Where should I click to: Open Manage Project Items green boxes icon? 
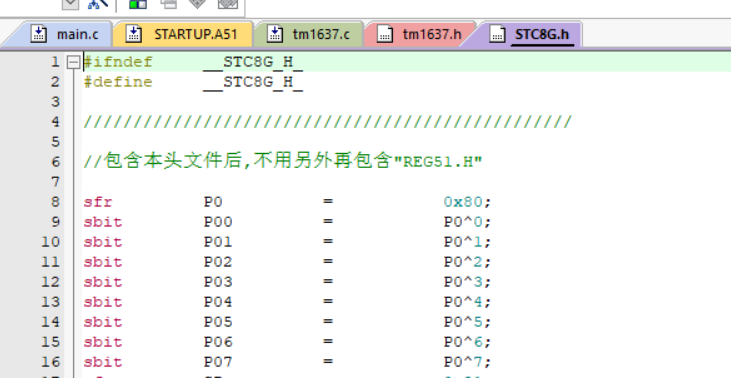point(138,4)
